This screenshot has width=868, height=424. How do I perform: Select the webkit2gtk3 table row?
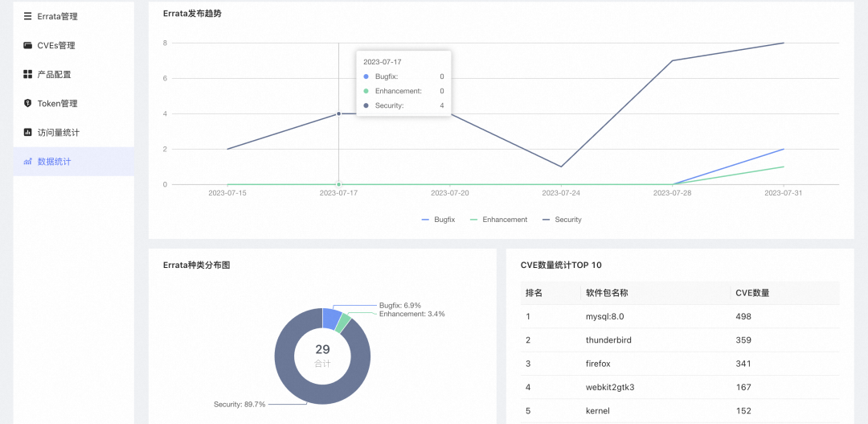(x=680, y=388)
